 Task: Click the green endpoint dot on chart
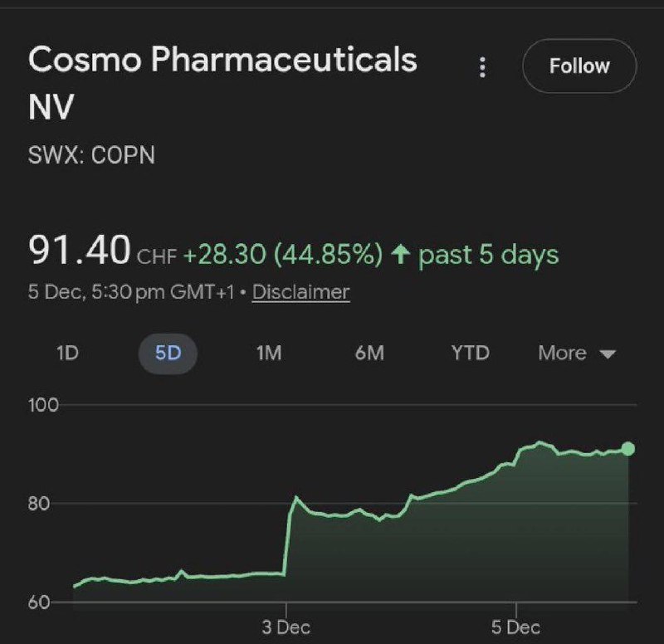click(x=628, y=448)
